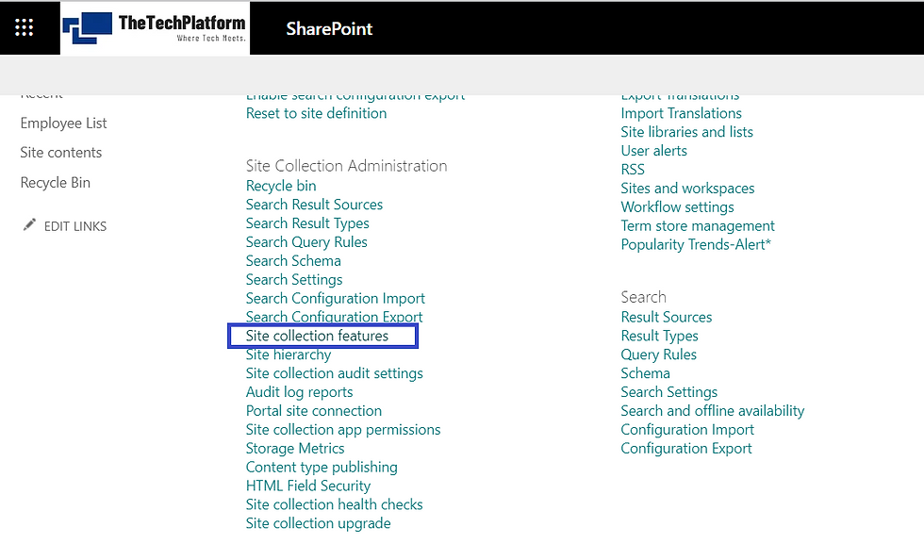Open Search Result Types link
924x560 pixels.
307,223
